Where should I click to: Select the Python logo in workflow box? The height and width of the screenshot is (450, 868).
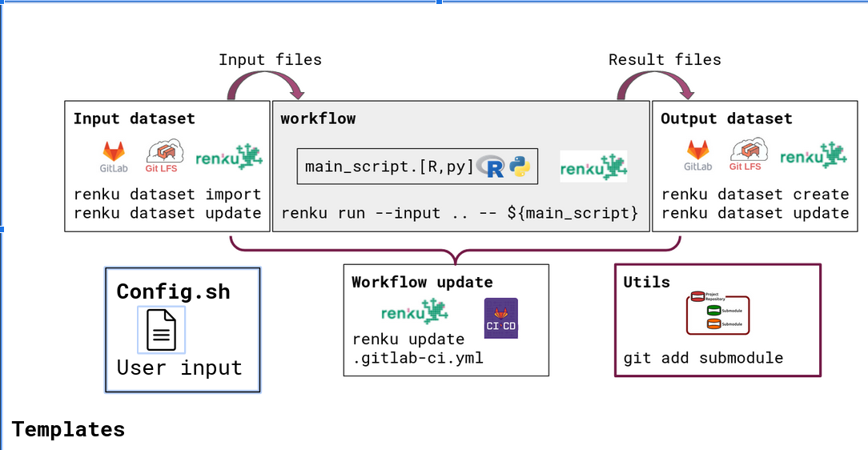(x=520, y=166)
